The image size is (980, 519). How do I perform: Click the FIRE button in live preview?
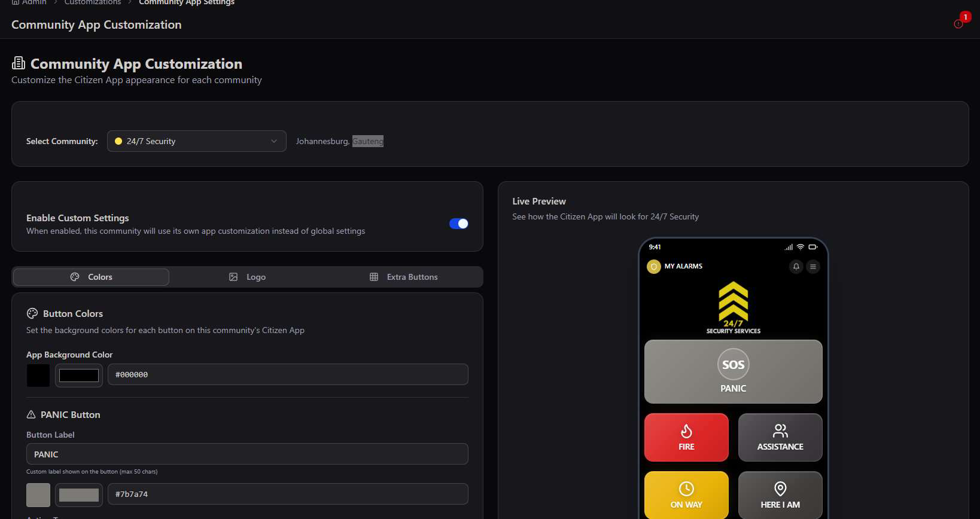click(x=686, y=437)
